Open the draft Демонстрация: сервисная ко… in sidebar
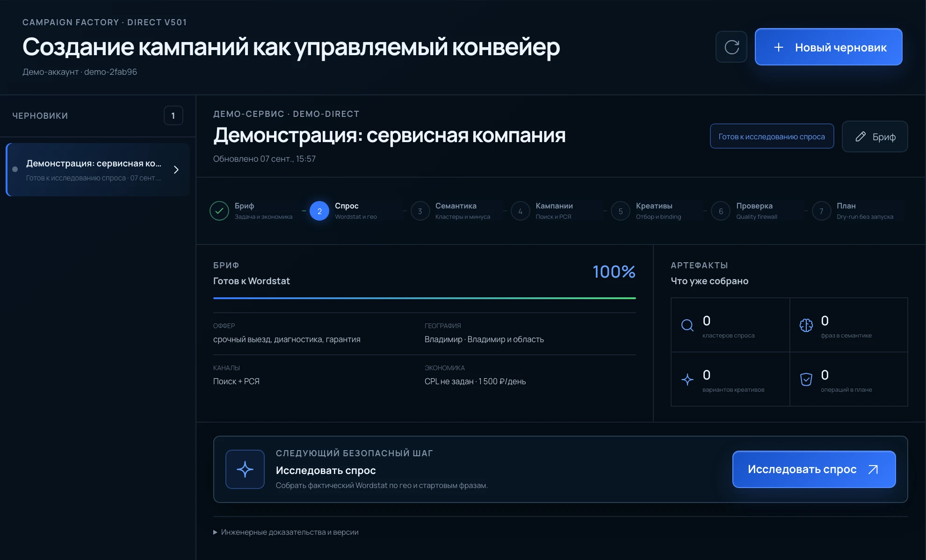 tap(98, 170)
